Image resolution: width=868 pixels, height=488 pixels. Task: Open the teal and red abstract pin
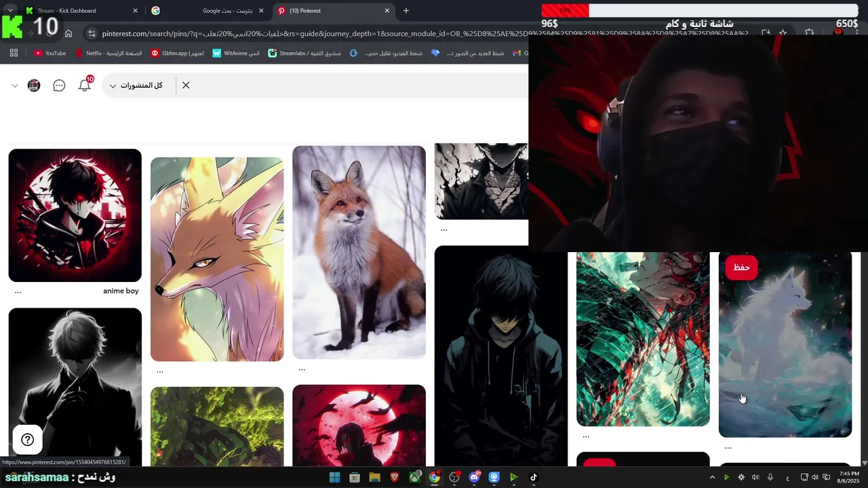(x=643, y=339)
